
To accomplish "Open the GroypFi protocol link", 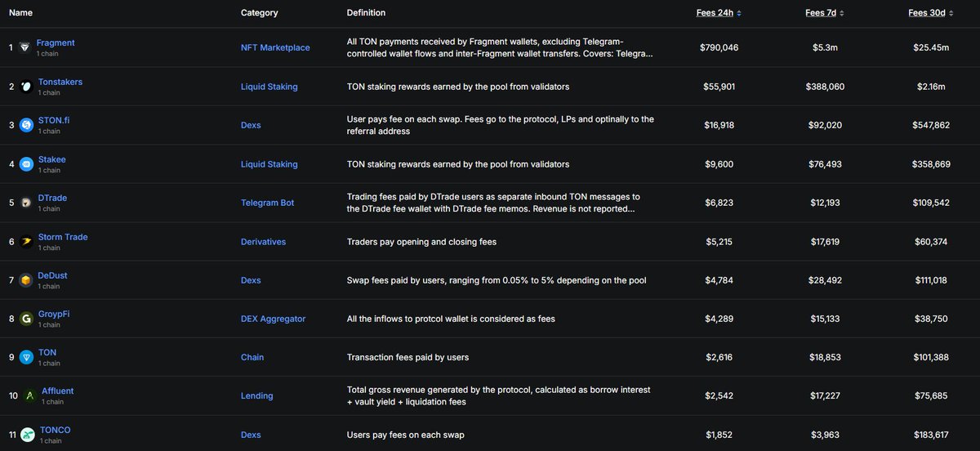I will click(x=55, y=314).
